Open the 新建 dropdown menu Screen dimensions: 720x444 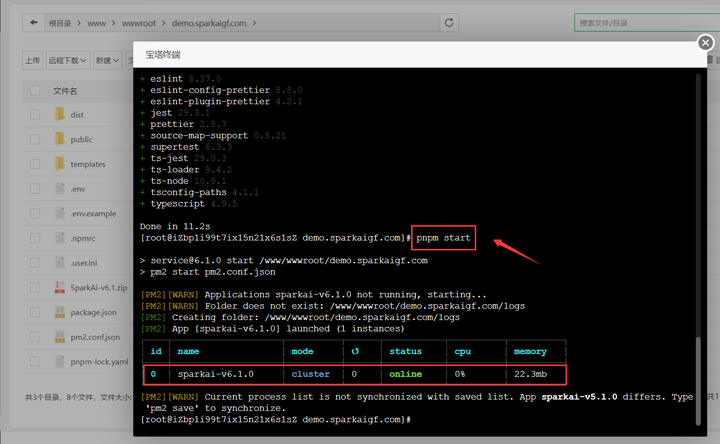click(x=107, y=61)
